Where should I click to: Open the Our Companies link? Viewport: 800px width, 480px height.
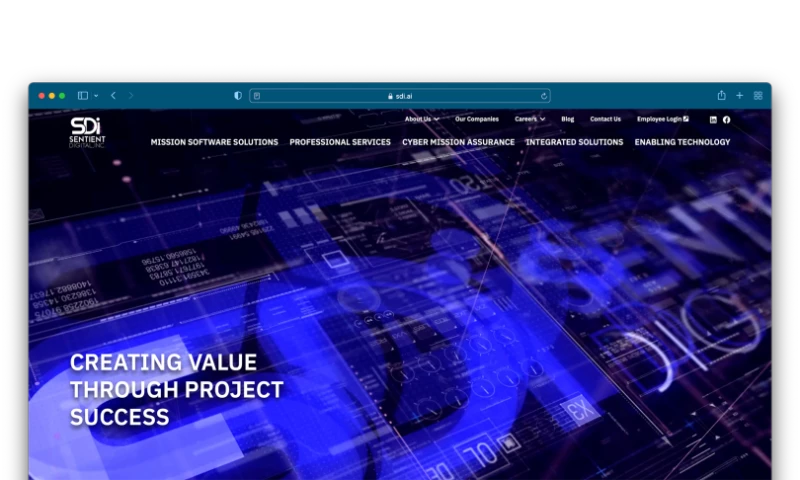[477, 119]
